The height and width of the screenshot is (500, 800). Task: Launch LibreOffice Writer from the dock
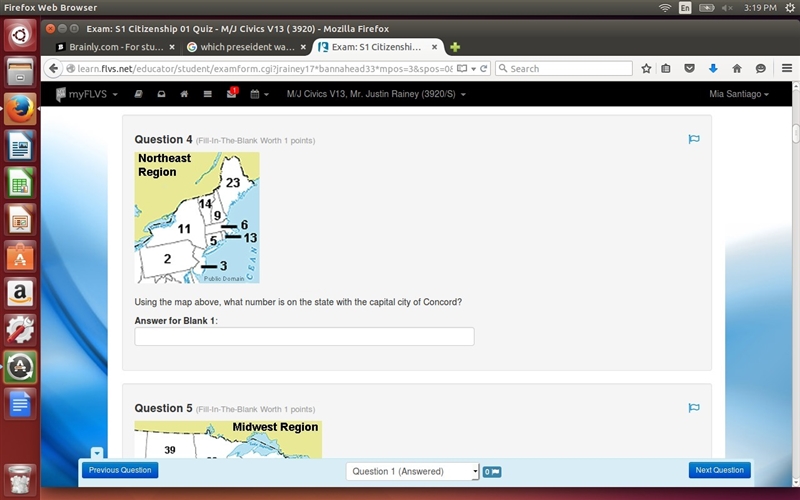coord(20,145)
